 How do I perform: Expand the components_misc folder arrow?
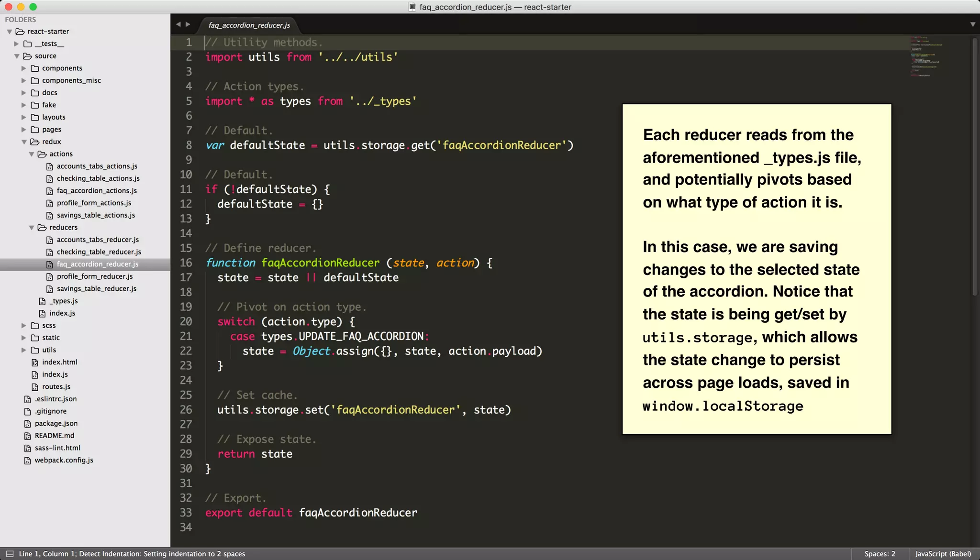click(24, 81)
